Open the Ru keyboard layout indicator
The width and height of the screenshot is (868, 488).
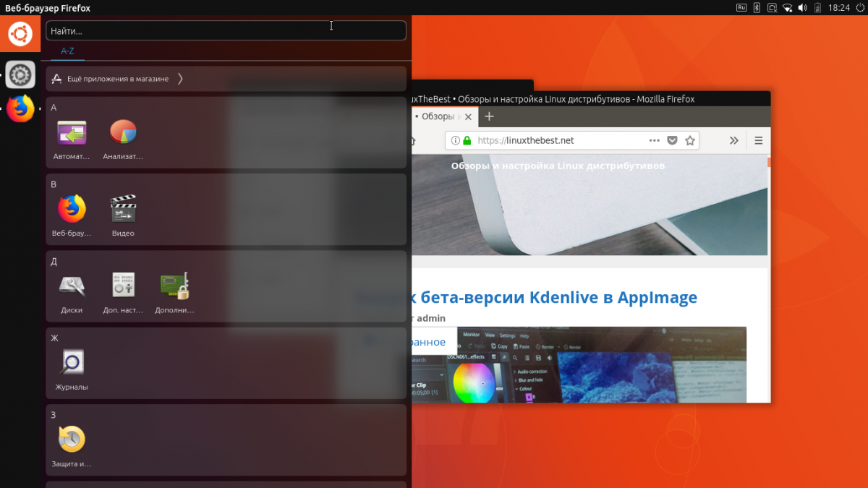point(741,7)
